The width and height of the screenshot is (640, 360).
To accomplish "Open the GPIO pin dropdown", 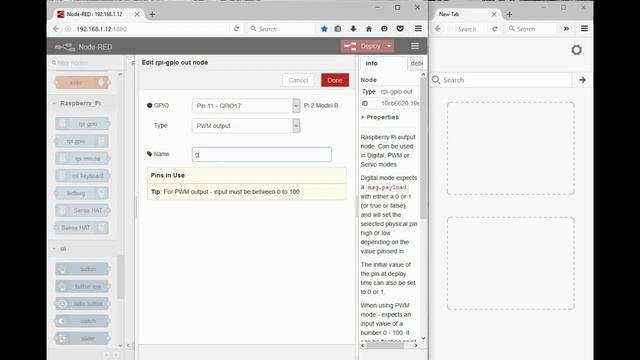I will tap(246, 106).
